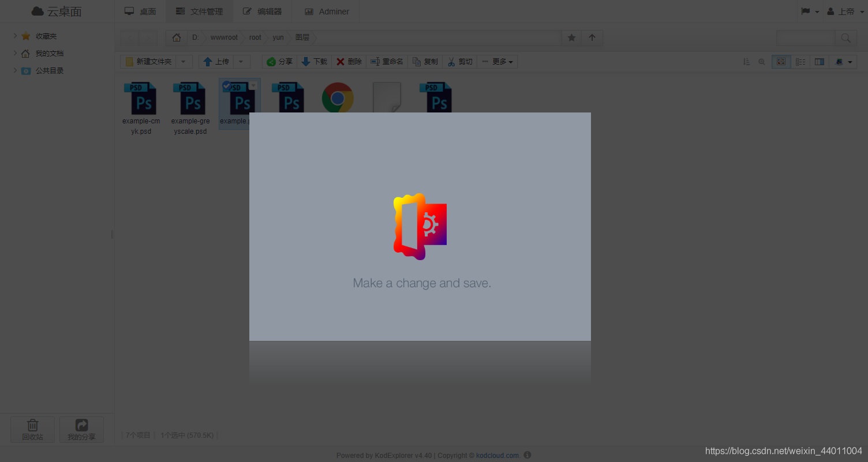This screenshot has width=868, height=462.
Task: Open the Chrome file icon
Action: 338,97
